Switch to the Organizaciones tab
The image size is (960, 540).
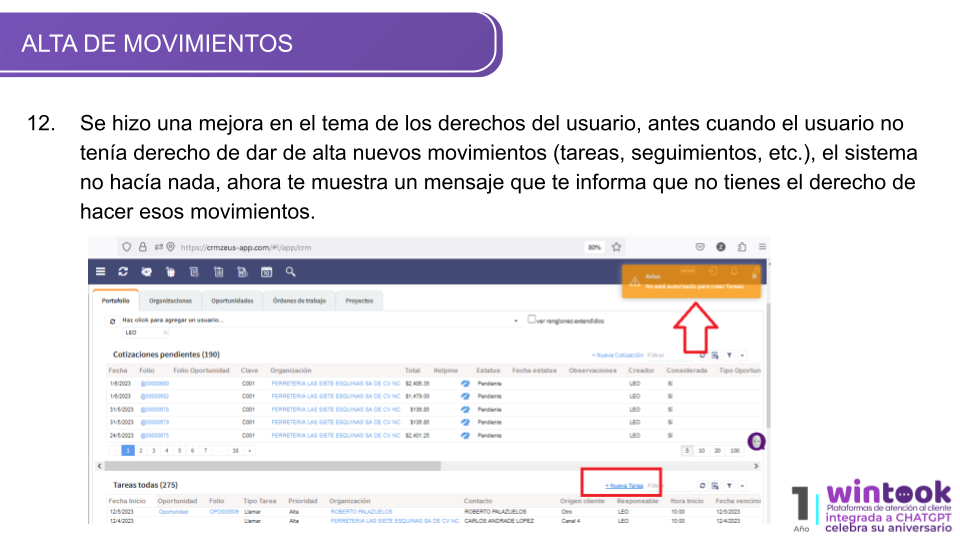click(x=170, y=301)
